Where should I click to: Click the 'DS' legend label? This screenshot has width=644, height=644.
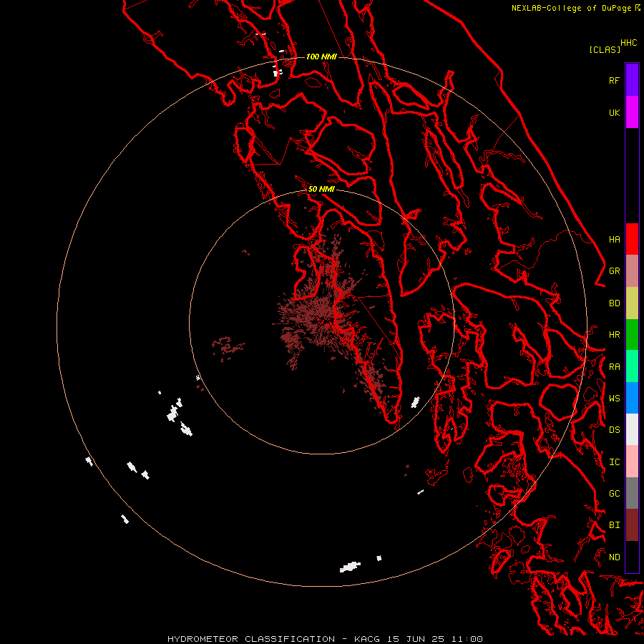614,430
